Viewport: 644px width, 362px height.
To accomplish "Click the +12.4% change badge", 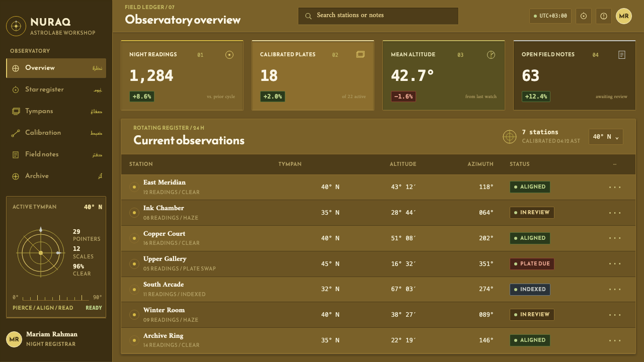I will tap(536, 97).
